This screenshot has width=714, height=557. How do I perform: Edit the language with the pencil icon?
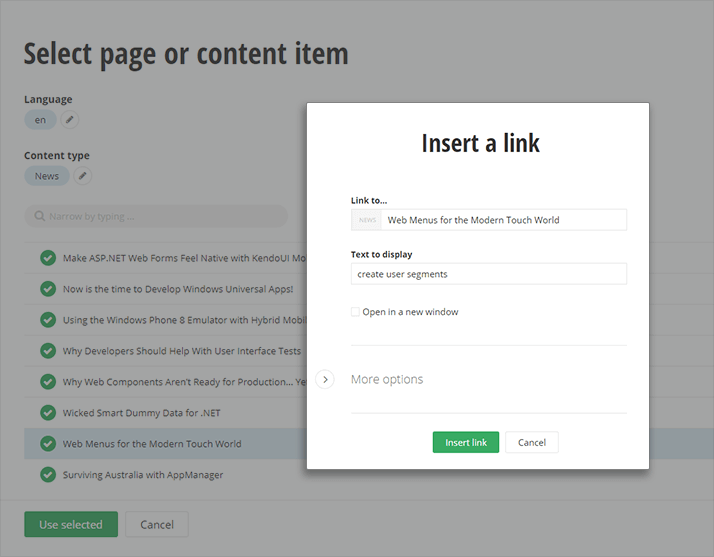coord(69,120)
